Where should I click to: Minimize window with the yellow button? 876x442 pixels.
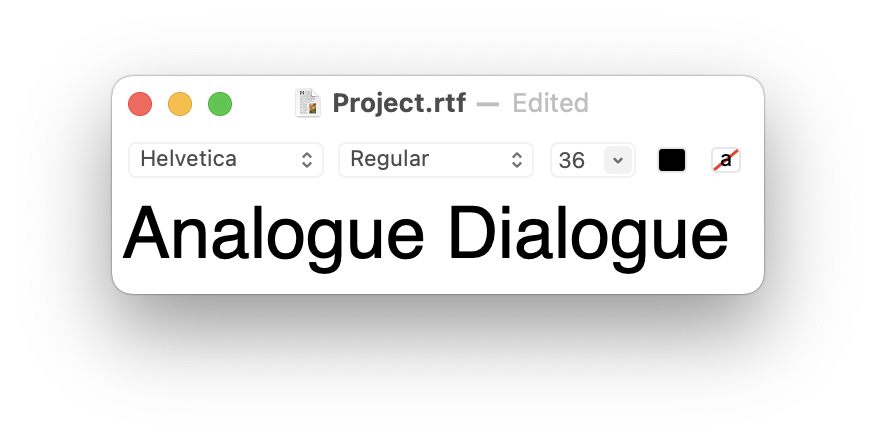point(180,104)
